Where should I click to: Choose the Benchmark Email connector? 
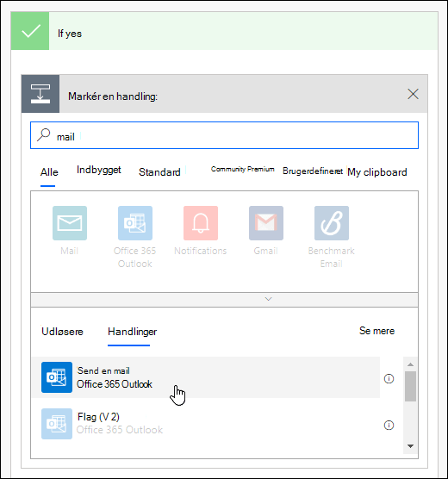point(332,223)
